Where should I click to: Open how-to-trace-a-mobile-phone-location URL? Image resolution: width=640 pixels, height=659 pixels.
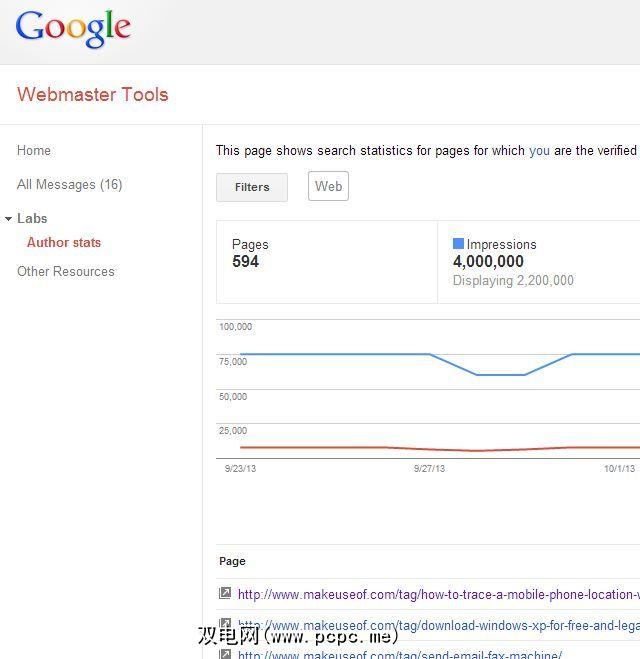pyautogui.click(x=438, y=594)
